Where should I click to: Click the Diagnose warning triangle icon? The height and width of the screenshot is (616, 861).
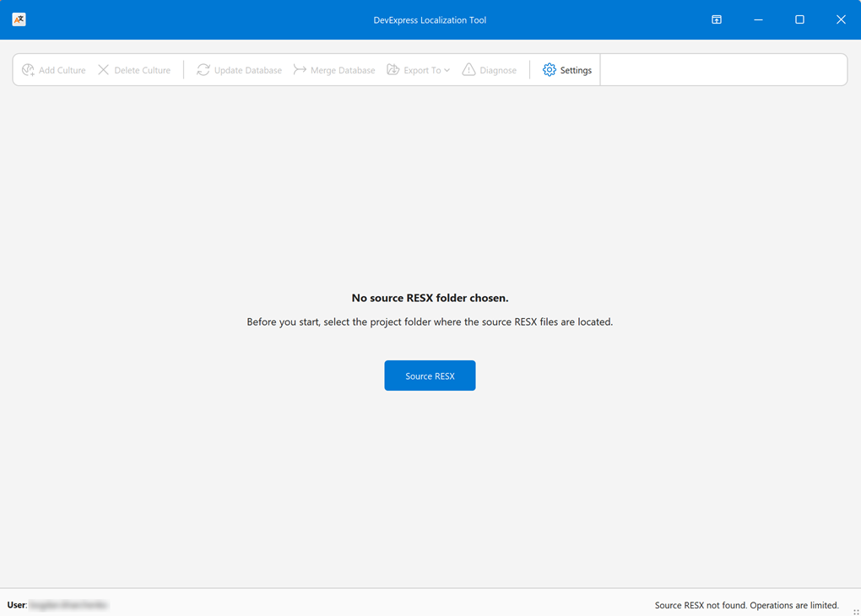tap(468, 70)
